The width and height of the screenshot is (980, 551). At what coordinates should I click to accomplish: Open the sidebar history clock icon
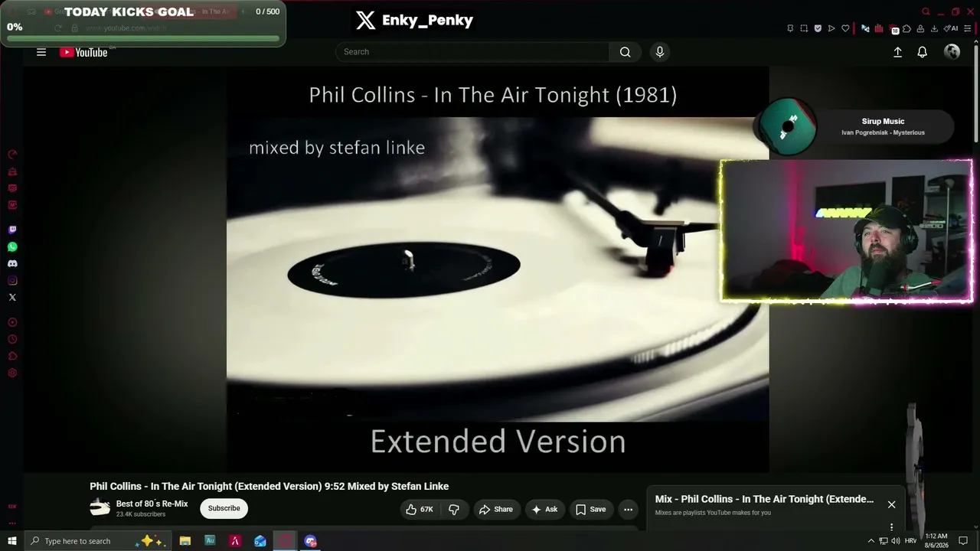(x=12, y=339)
